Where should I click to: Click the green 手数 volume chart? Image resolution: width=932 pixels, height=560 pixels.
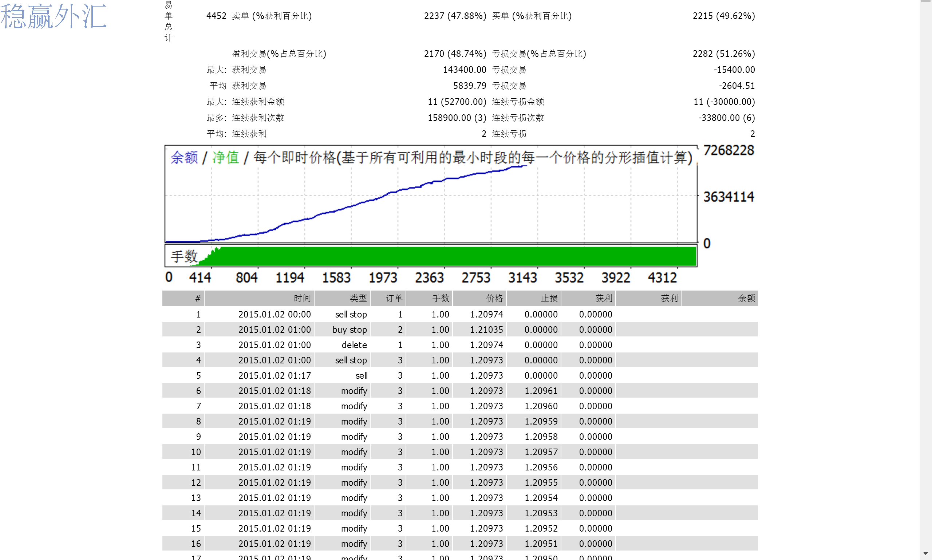(x=431, y=256)
